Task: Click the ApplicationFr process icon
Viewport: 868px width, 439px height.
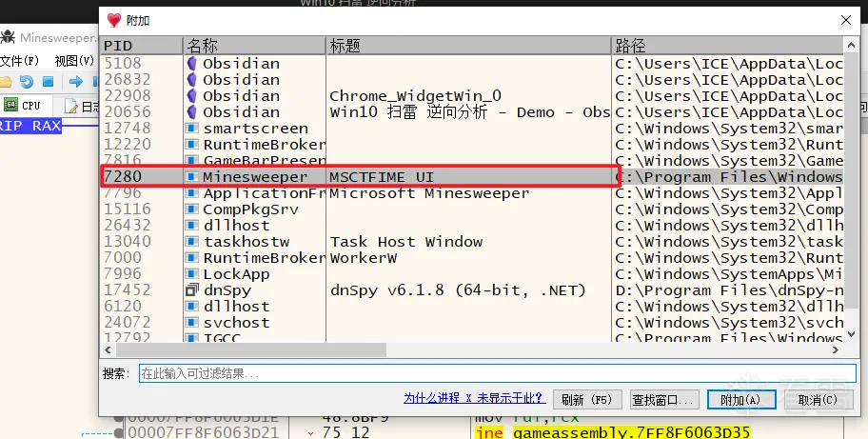Action: [x=191, y=193]
